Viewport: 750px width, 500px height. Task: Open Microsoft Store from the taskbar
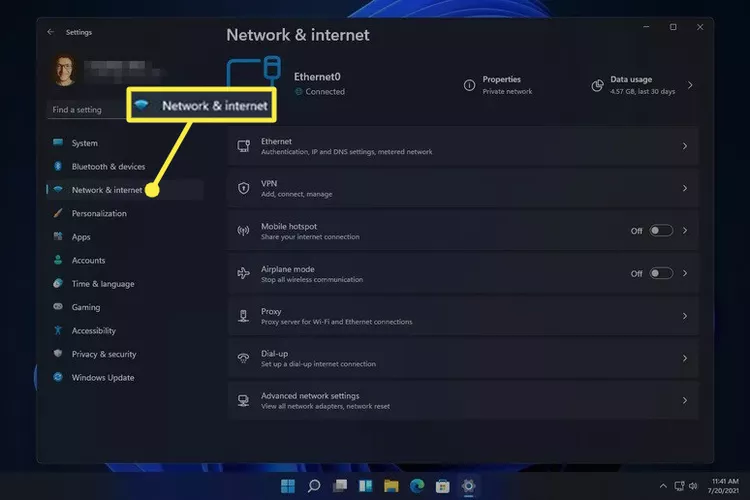(442, 486)
